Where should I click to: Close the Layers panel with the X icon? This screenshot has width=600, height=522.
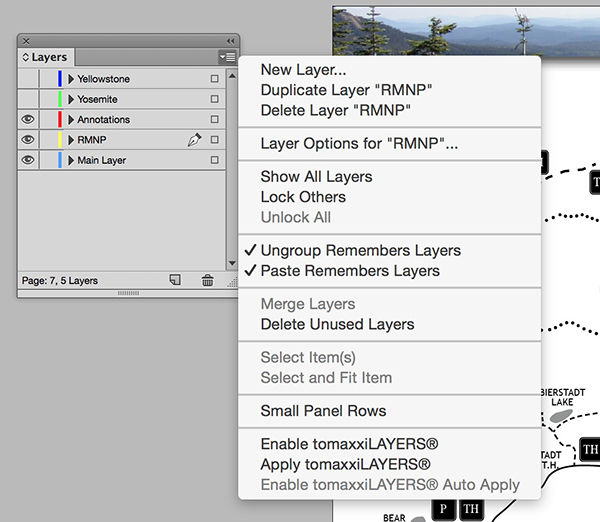coord(26,41)
